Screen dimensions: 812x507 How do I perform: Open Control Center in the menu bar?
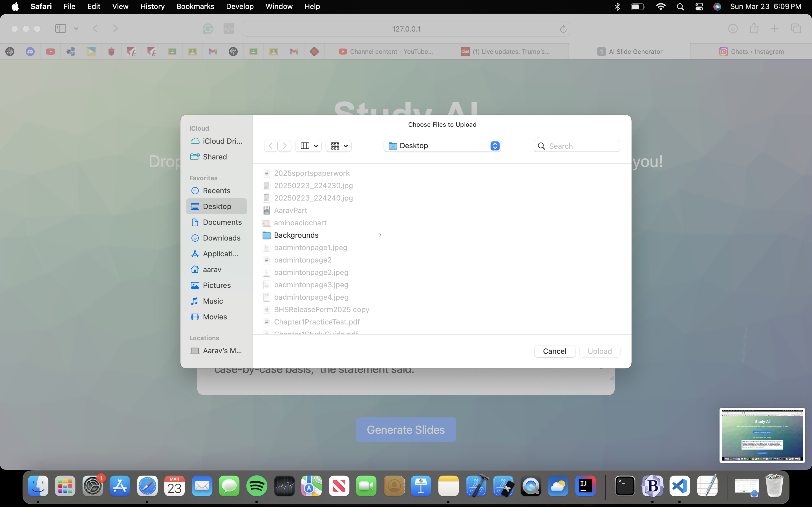699,7
